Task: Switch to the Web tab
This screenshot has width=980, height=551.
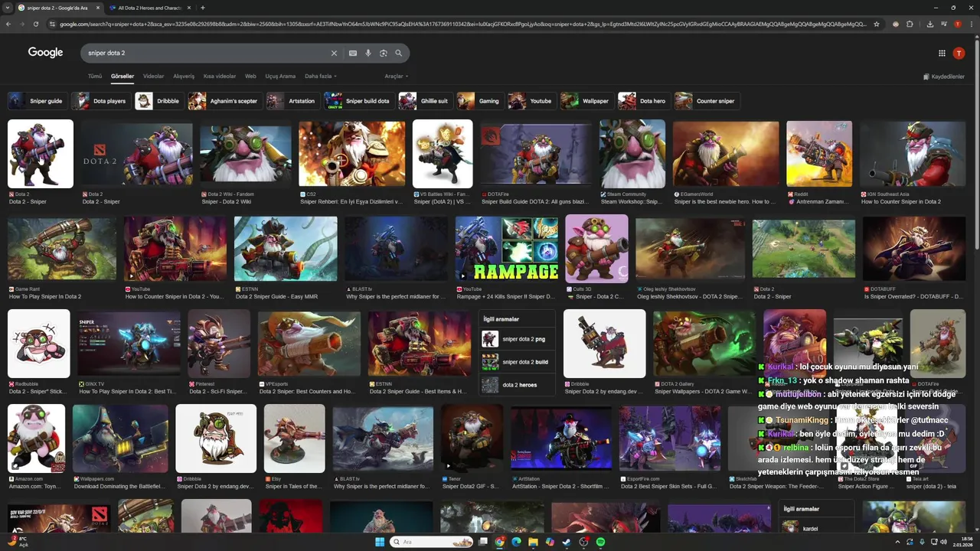Action: 250,77
